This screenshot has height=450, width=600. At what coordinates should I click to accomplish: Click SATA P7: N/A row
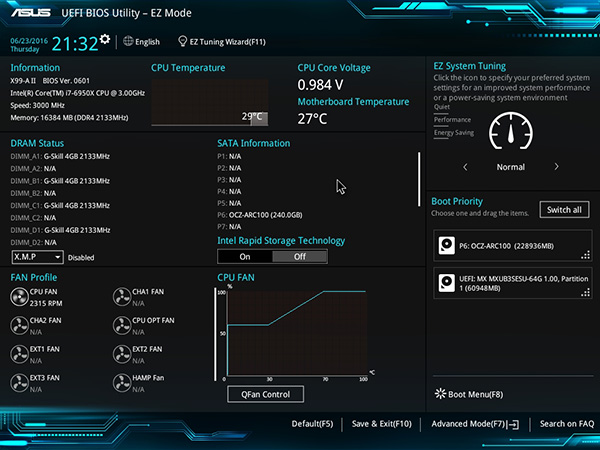229,227
